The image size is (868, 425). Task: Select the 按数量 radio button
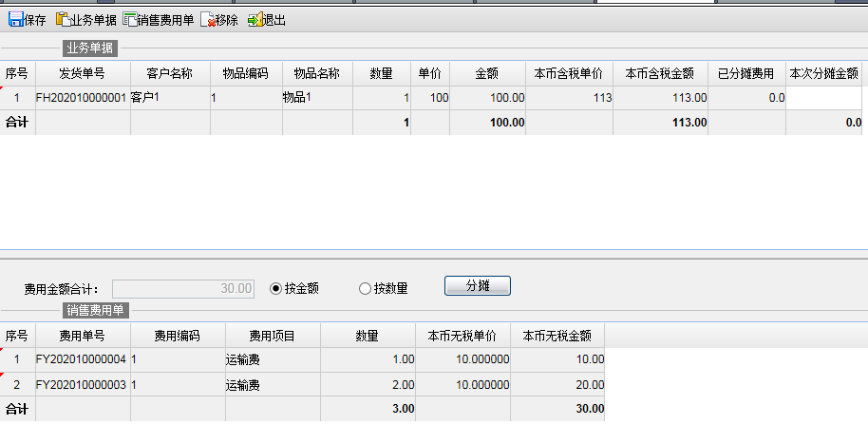point(365,288)
